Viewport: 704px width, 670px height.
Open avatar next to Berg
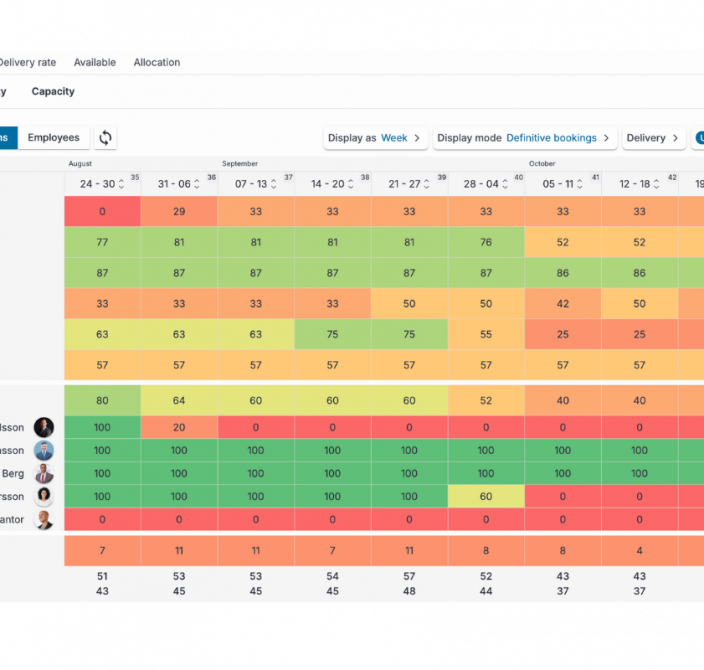[x=44, y=473]
